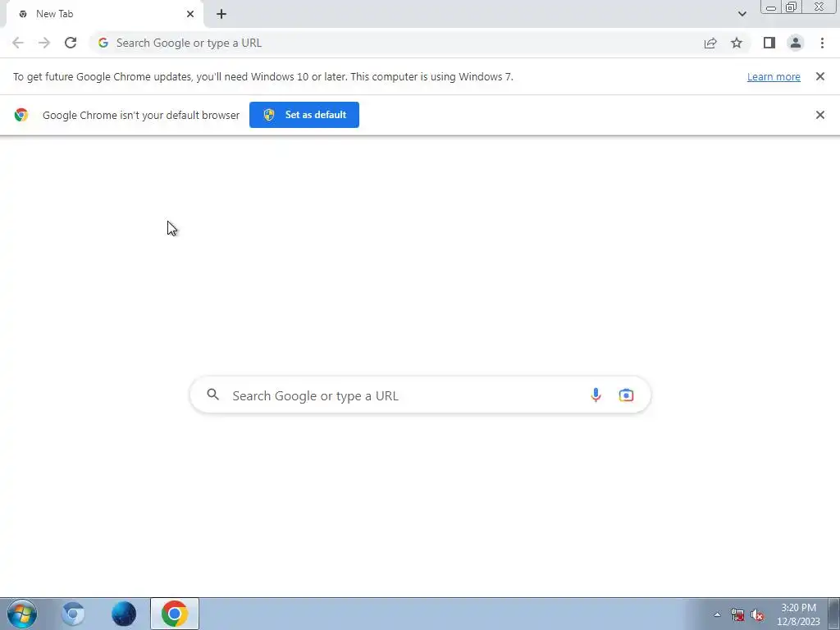Set Chrome as default browser
This screenshot has width=840, height=630.
(304, 115)
